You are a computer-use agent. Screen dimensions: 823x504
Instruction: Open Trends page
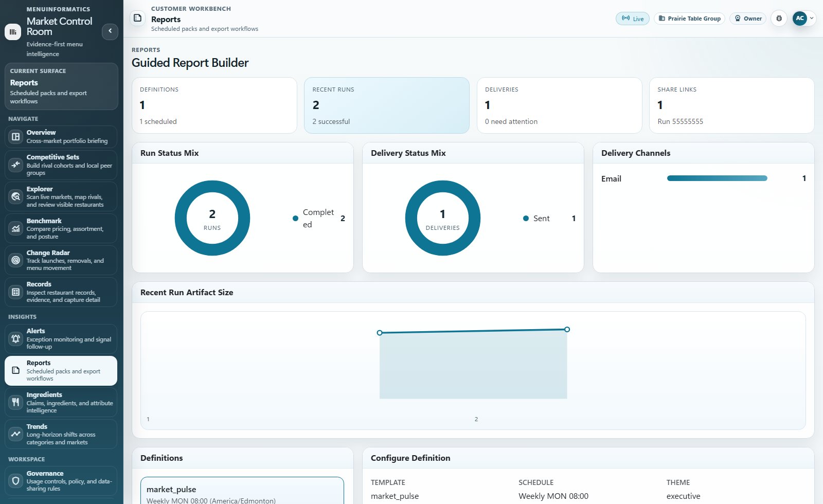pyautogui.click(x=61, y=434)
